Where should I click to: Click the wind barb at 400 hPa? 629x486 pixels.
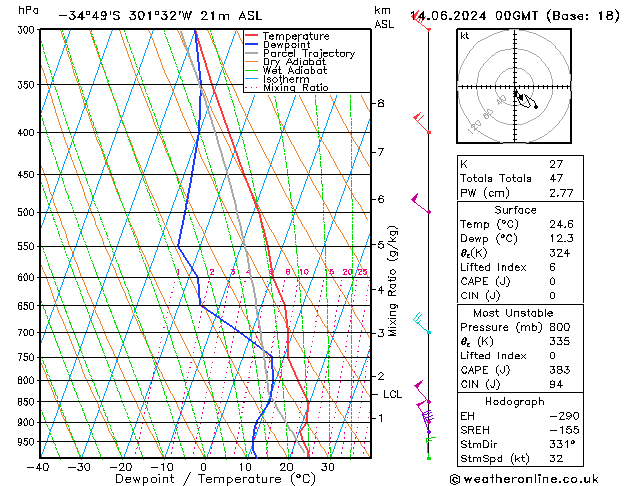pyautogui.click(x=421, y=123)
